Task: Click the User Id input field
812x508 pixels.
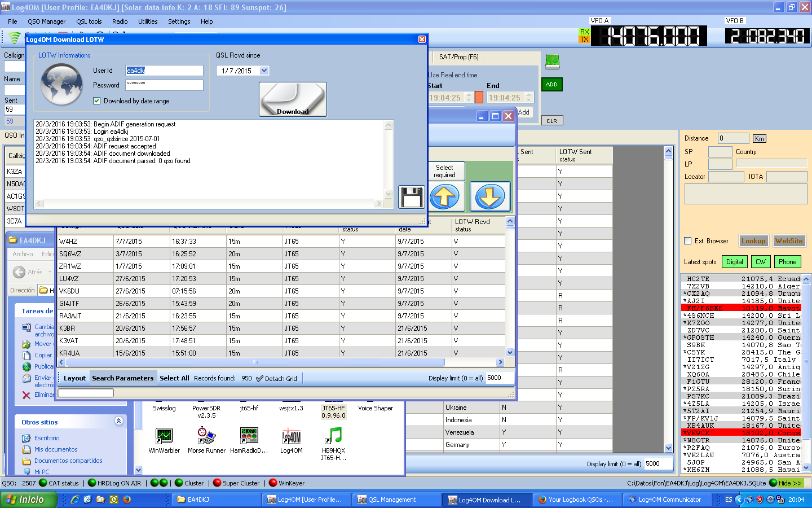Action: [x=164, y=71]
